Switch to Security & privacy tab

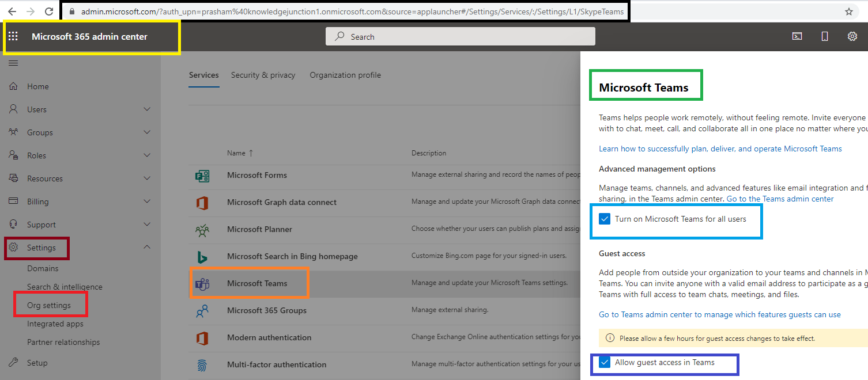(x=263, y=75)
